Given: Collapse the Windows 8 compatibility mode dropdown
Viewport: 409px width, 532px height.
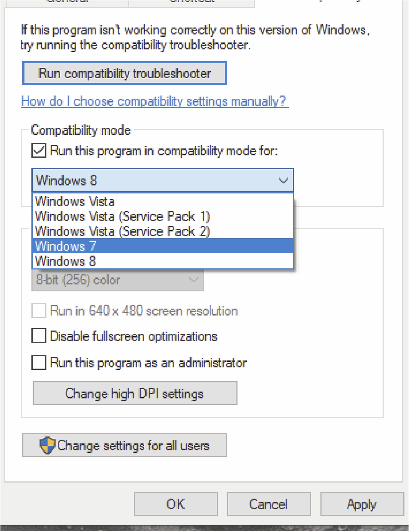Looking at the screenshot, I should pyautogui.click(x=162, y=180).
